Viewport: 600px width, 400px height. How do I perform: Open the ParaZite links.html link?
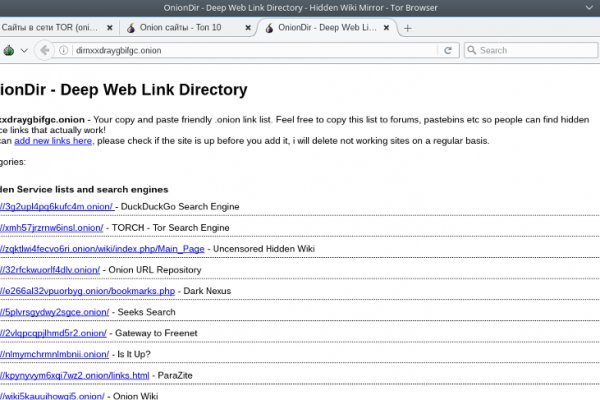coord(75,376)
